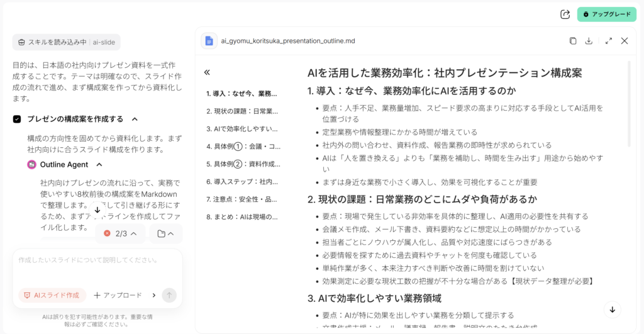
Task: Toggle the プレゼンの構成案を作成する checkbox
Action: 17,119
